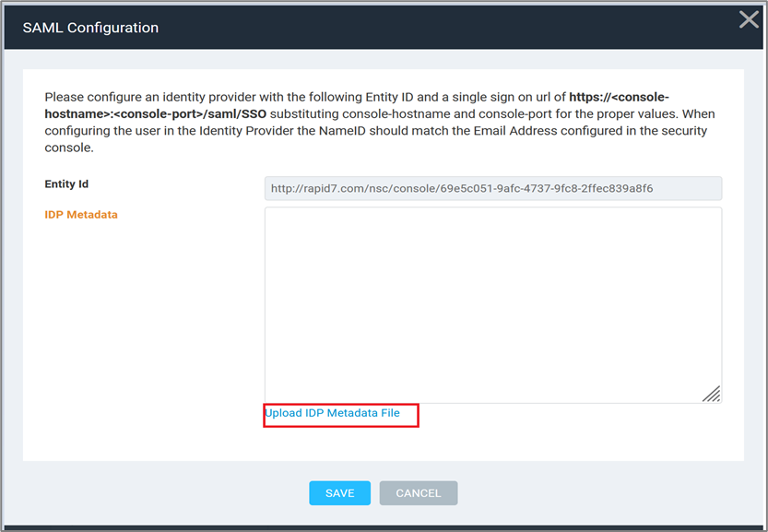The image size is (768, 532).
Task: Click the IDP Metadata textarea resize grip
Action: [711, 394]
